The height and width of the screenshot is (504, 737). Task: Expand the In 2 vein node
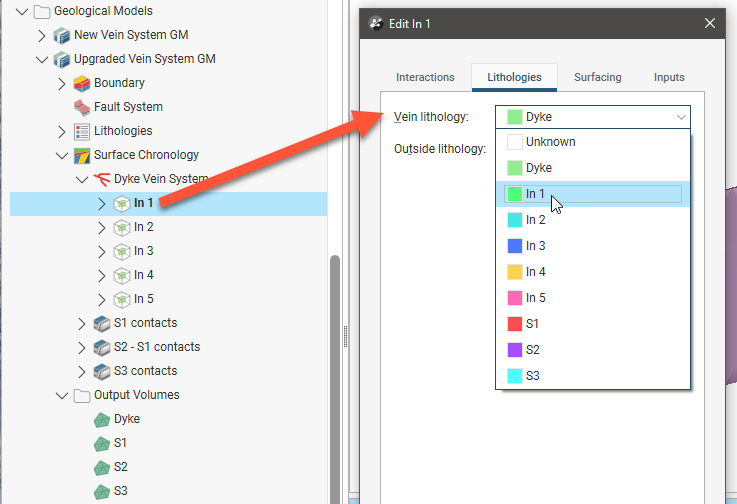pyautogui.click(x=102, y=227)
